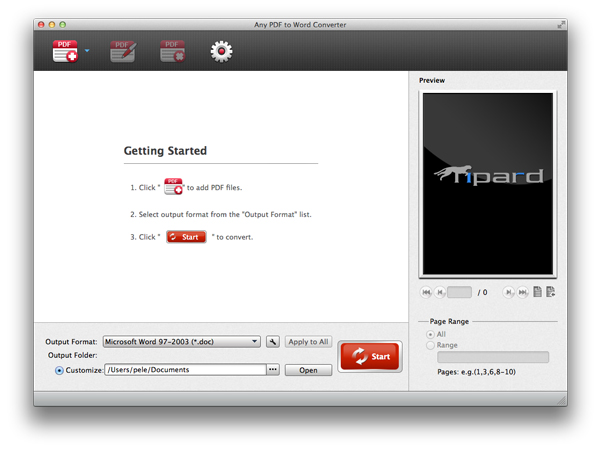The height and width of the screenshot is (449, 600).
Task: Click the output folder path field
Action: click(185, 370)
